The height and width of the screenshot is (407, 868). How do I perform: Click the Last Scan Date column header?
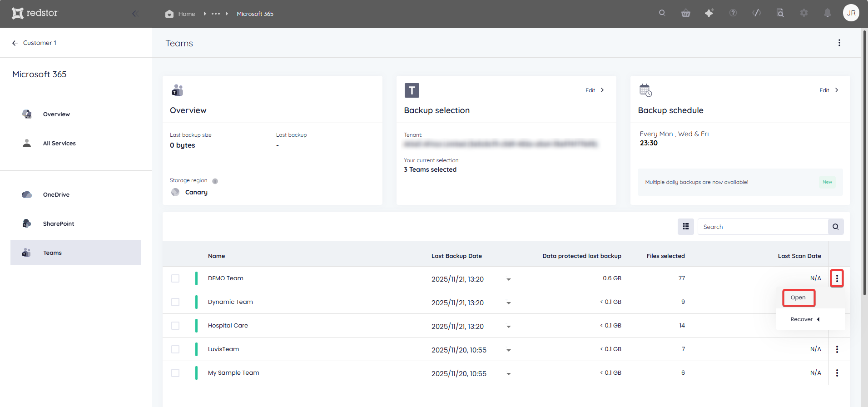click(x=799, y=256)
